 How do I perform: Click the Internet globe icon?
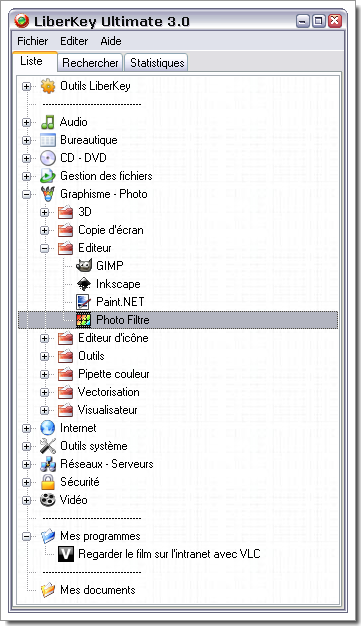pos(48,428)
